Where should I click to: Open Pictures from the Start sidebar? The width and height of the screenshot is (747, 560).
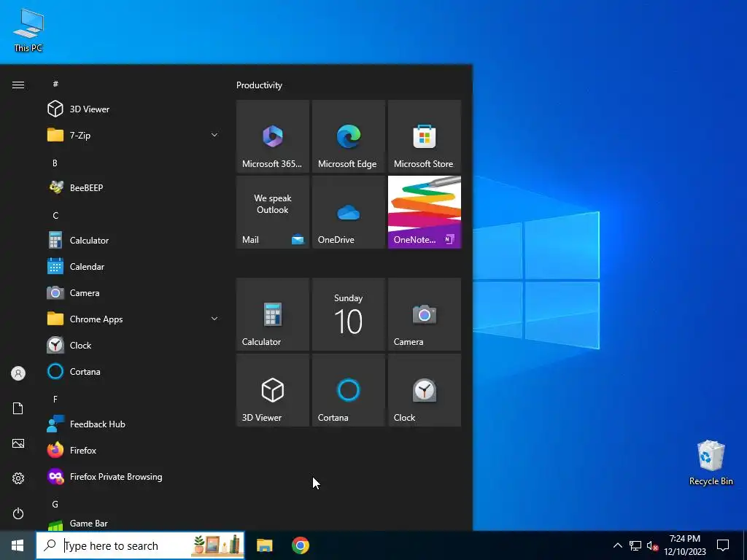[18, 443]
